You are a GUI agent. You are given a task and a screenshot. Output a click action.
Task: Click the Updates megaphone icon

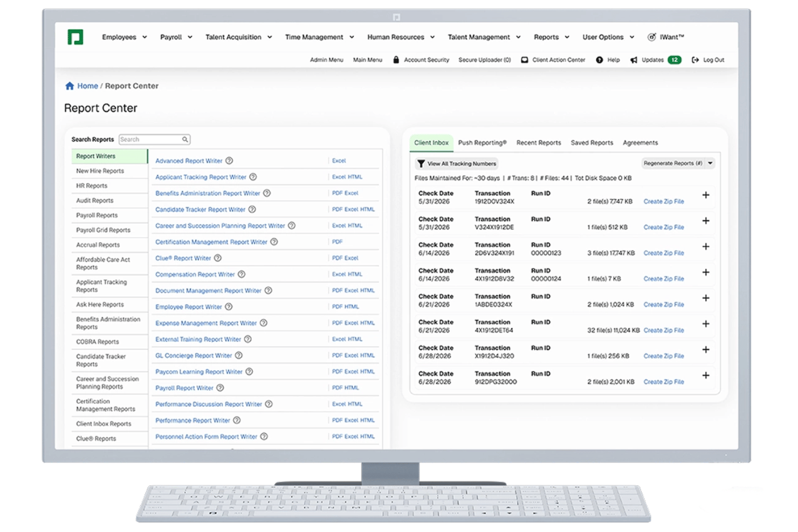click(634, 60)
